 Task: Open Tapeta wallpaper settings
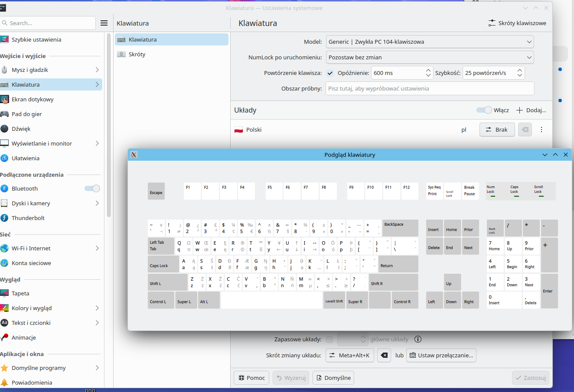pyautogui.click(x=20, y=293)
